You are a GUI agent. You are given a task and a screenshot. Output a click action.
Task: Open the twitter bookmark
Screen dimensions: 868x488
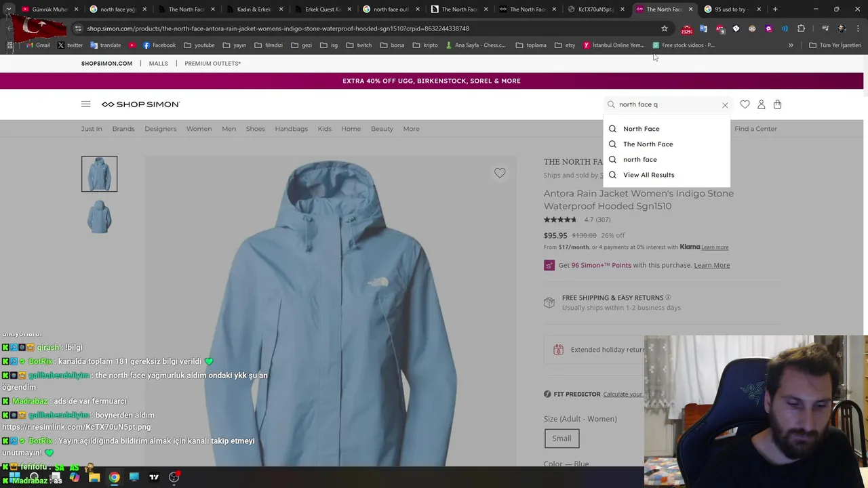click(70, 45)
